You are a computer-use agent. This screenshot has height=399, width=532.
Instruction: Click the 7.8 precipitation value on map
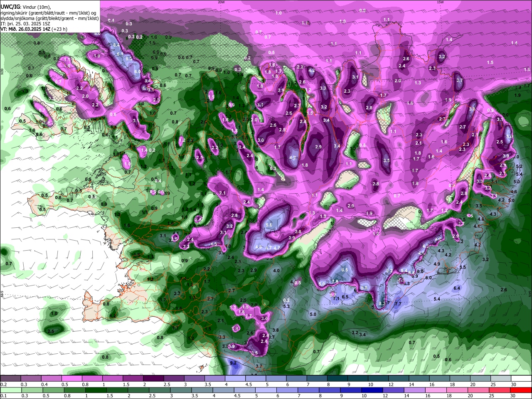point(335,282)
